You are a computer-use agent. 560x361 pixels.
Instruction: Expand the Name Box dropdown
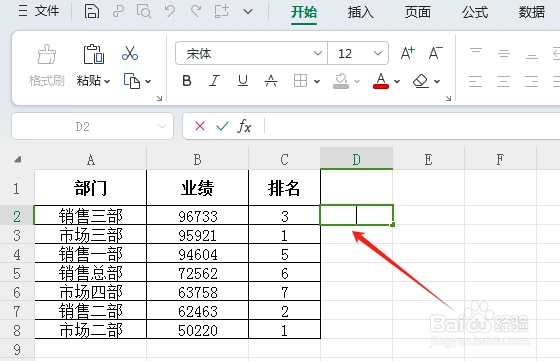(x=162, y=126)
